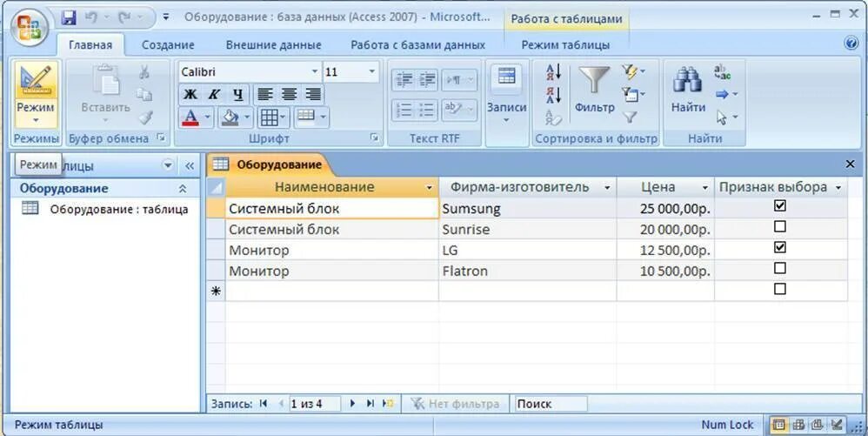Screen dimensions: 868x436
Task: Collapse the navigation pane with double chevron
Action: (x=190, y=165)
